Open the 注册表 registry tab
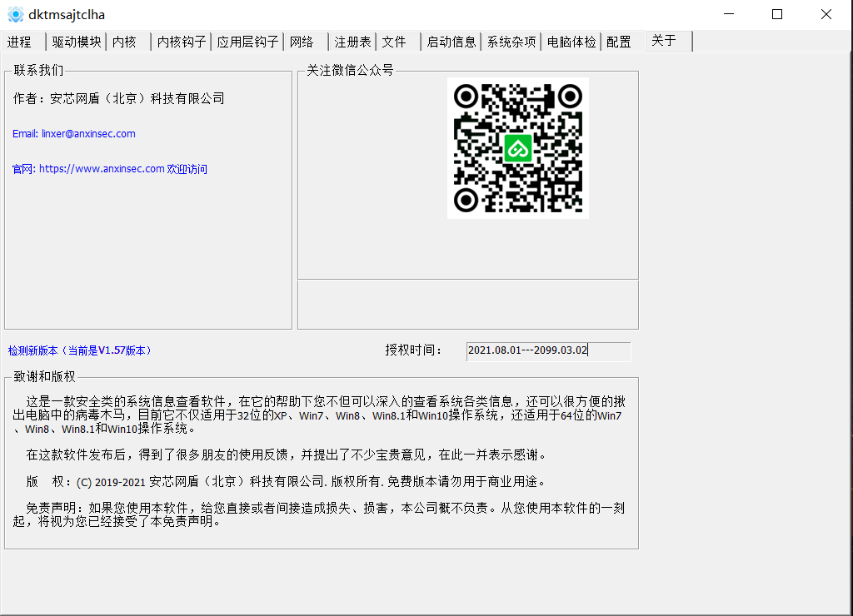This screenshot has width=853, height=616. (x=351, y=41)
